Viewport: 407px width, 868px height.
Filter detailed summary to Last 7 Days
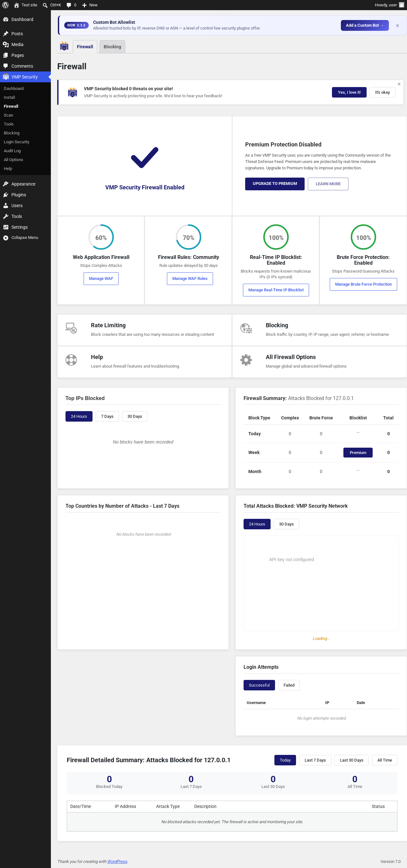[315, 760]
